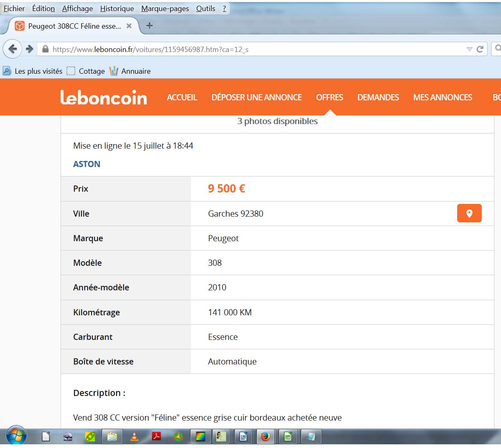This screenshot has width=501, height=448.
Task: Go back to the previous page
Action: [x=13, y=49]
